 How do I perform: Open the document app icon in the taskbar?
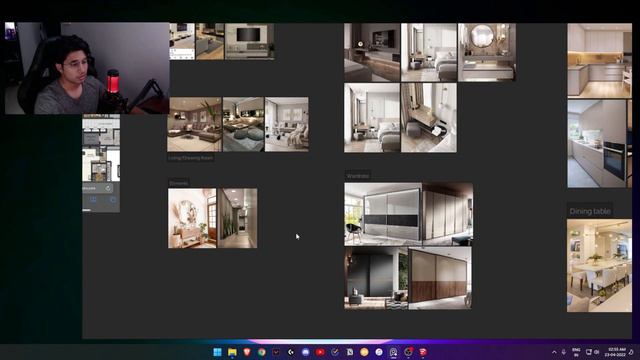coord(350,352)
